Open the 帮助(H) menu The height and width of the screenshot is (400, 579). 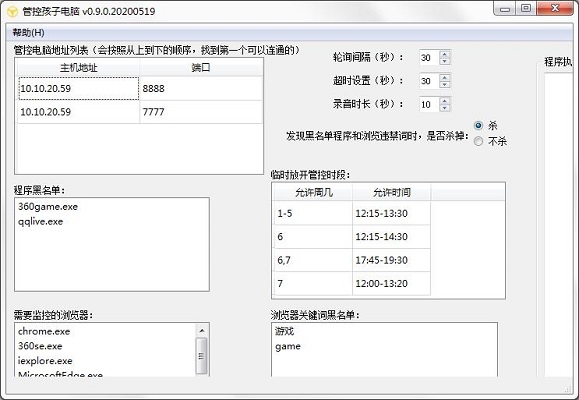[28, 33]
